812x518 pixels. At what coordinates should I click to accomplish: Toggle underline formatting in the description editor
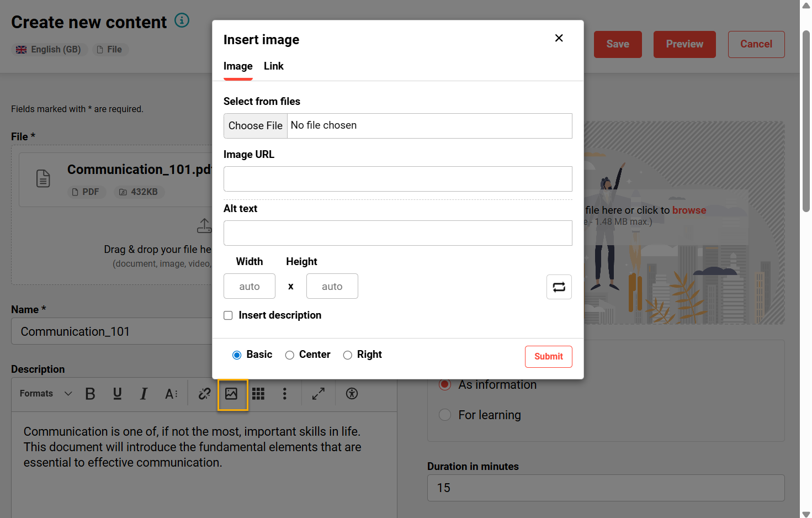point(117,393)
